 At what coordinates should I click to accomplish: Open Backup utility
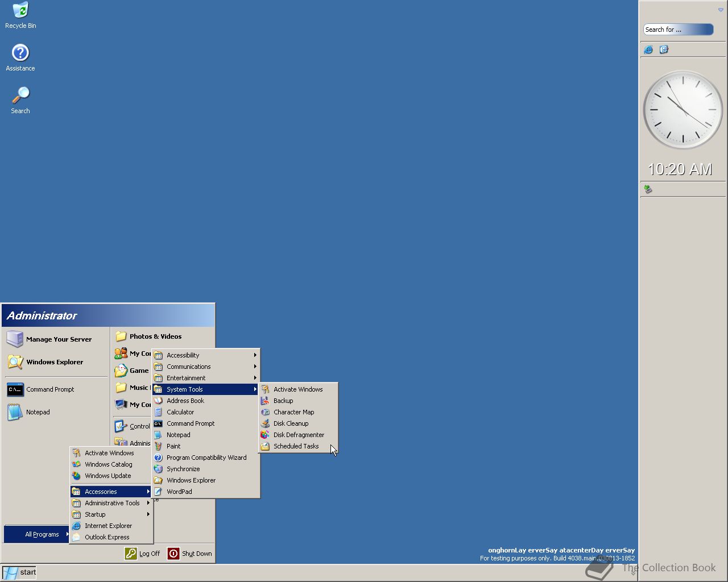click(299, 401)
